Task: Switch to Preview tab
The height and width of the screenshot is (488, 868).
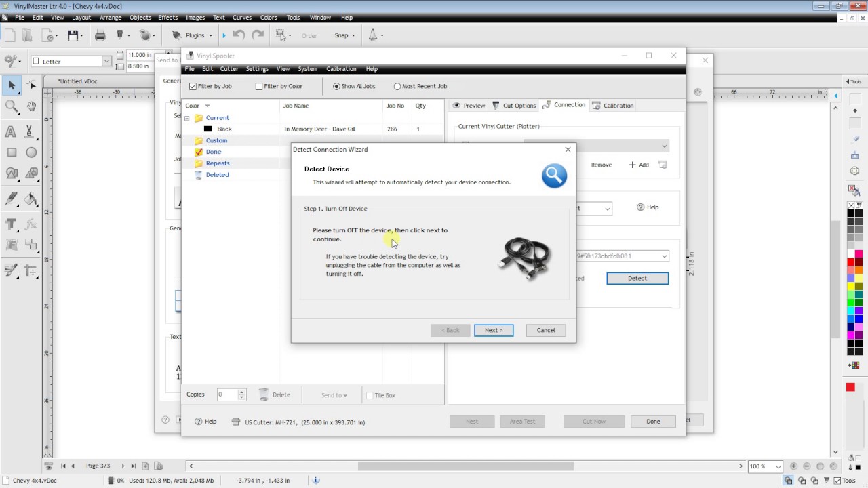Action: point(469,106)
